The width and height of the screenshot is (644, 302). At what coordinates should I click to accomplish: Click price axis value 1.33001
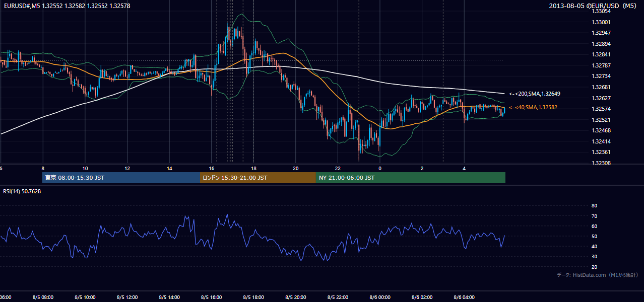coord(601,22)
